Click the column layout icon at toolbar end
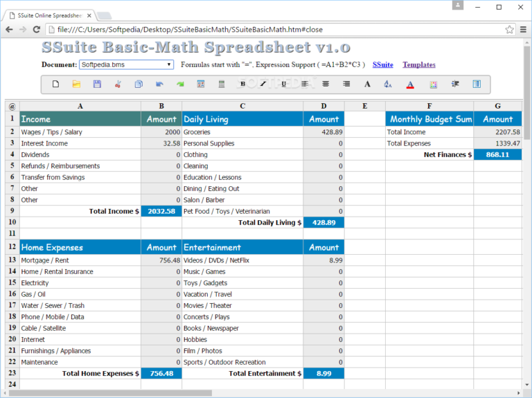The image size is (532, 398). click(477, 84)
